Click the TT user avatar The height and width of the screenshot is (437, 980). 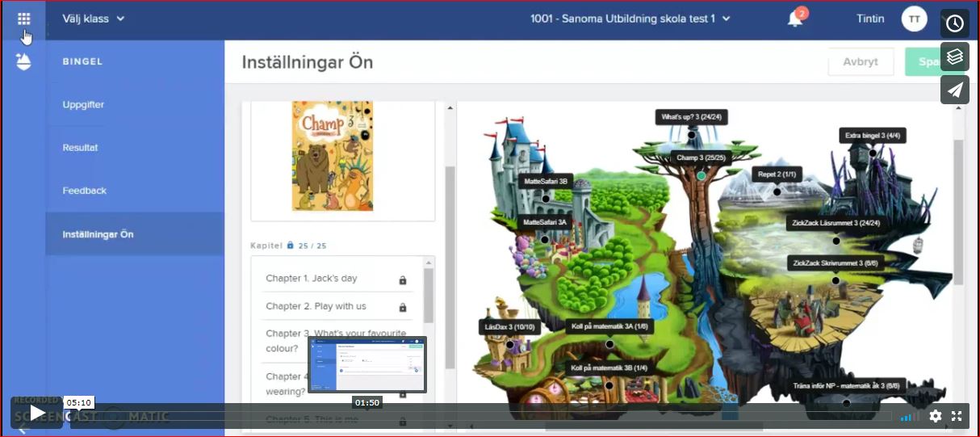[914, 19]
